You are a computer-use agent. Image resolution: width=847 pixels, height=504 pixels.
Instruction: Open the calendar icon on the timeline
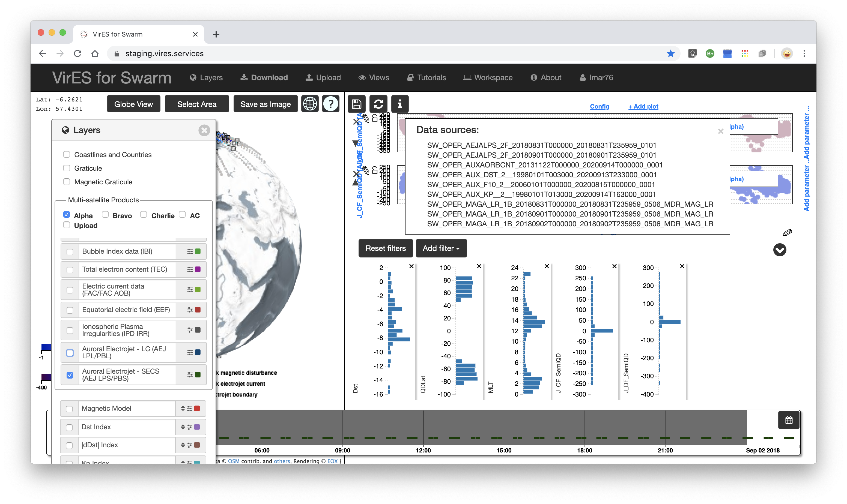coord(789,420)
